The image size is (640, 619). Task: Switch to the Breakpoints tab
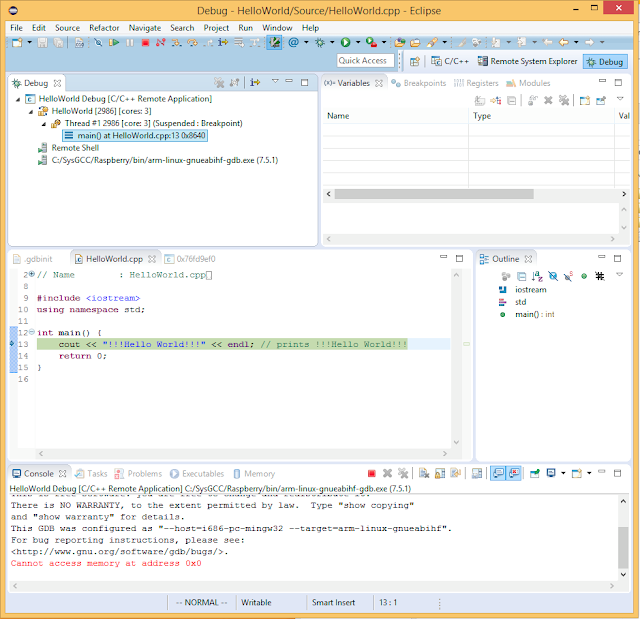point(418,83)
